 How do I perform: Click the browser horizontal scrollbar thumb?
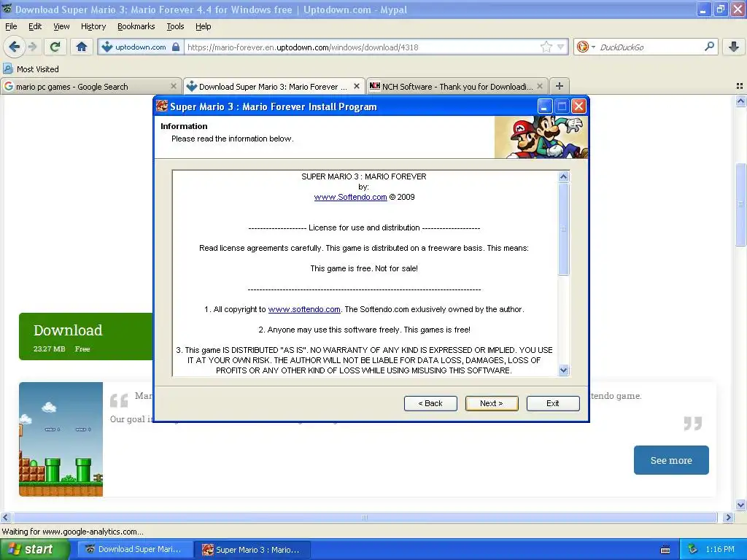click(x=365, y=517)
